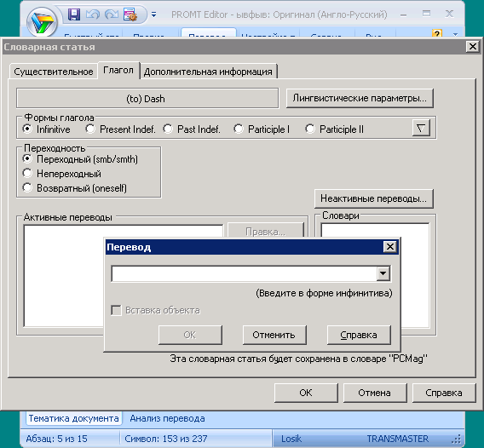Click the Save floppy disk icon

pyautogui.click(x=74, y=14)
